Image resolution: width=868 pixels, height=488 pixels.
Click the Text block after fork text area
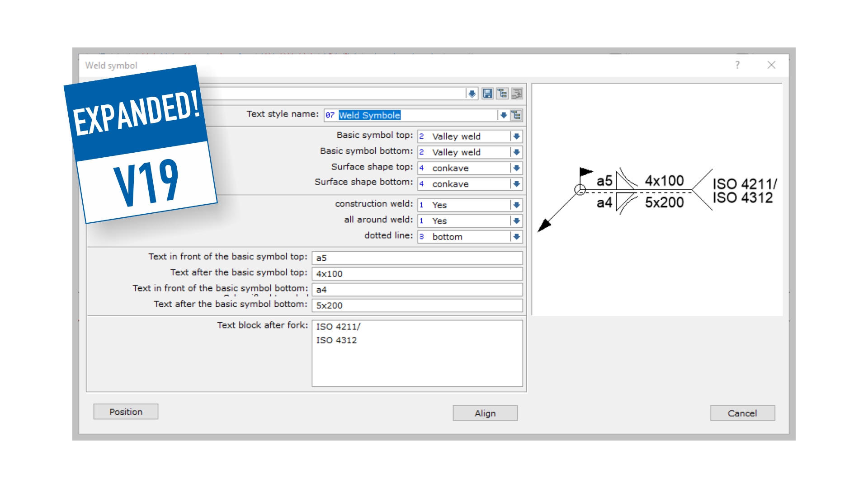pyautogui.click(x=417, y=353)
